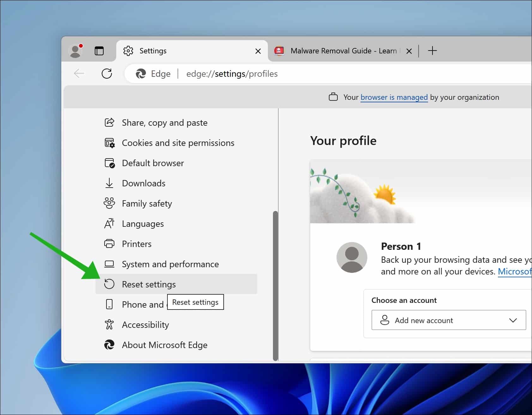
Task: Click the Edge logo in the address bar
Action: tap(142, 74)
